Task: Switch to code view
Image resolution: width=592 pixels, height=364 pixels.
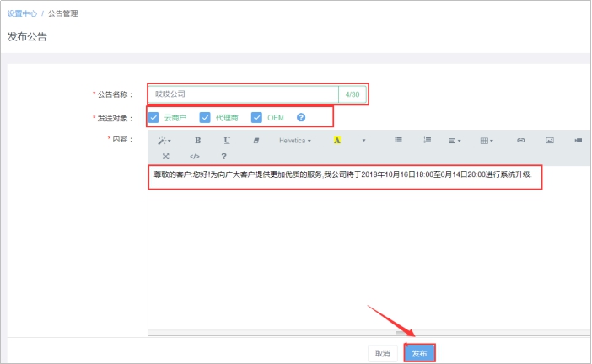Action: (x=195, y=156)
